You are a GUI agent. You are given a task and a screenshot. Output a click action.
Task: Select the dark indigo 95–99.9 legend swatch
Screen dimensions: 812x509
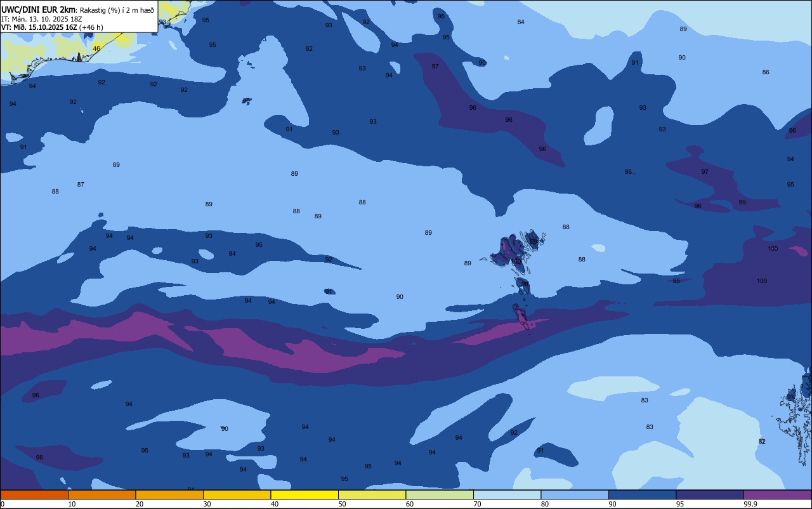710,494
